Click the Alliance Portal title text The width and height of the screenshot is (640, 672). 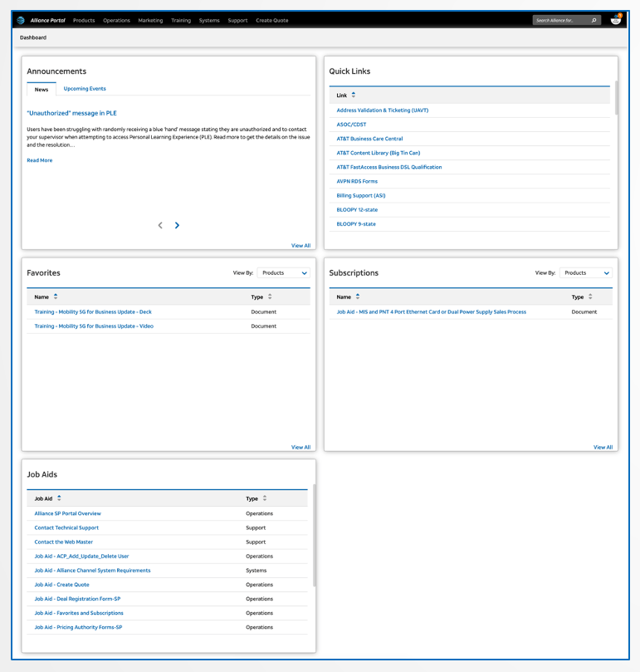[x=47, y=20]
